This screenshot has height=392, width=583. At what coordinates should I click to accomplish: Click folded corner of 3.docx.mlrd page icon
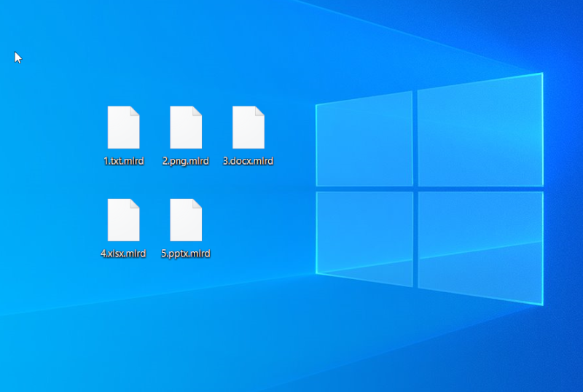click(x=260, y=111)
